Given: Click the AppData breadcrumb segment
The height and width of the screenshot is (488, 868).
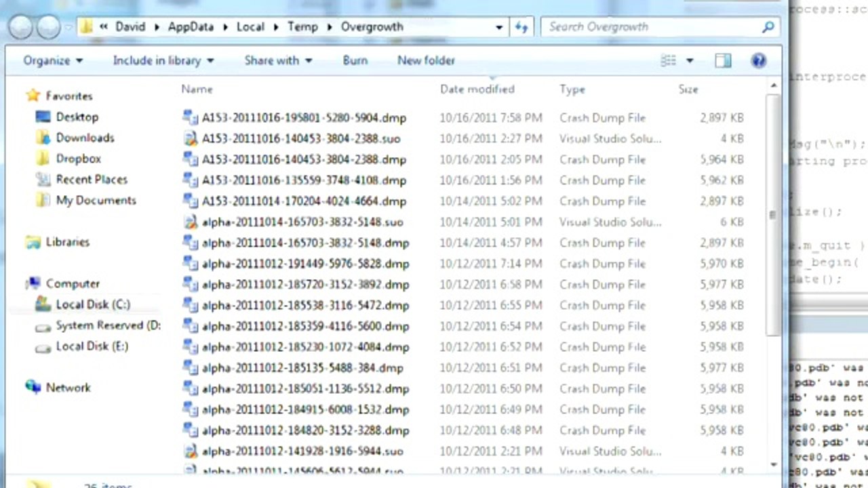Looking at the screenshot, I should click(x=191, y=27).
